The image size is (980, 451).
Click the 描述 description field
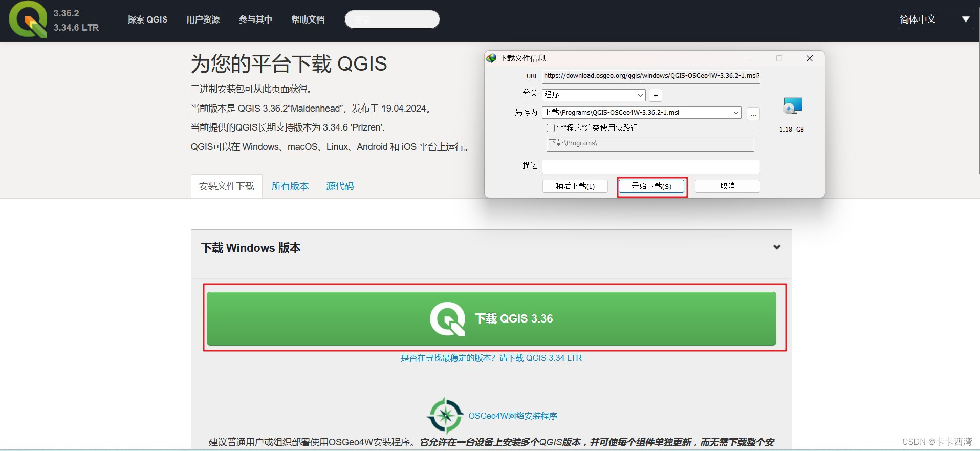click(651, 166)
